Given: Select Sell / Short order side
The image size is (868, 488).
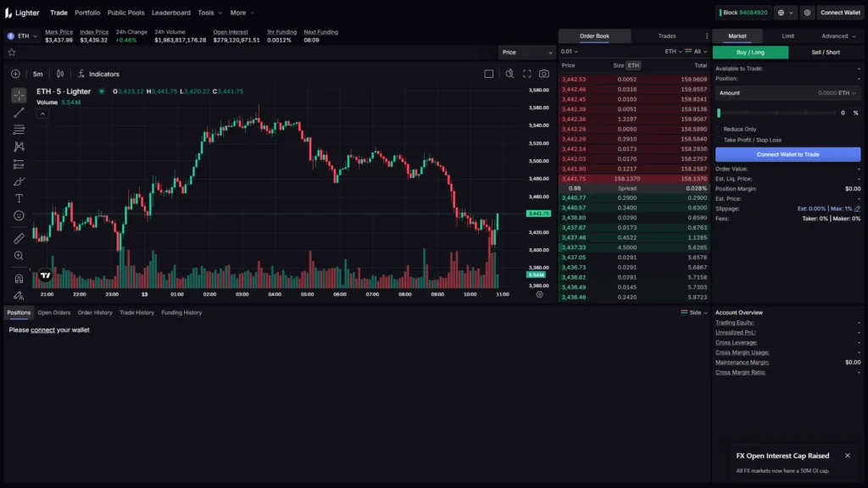Looking at the screenshot, I should pos(826,53).
